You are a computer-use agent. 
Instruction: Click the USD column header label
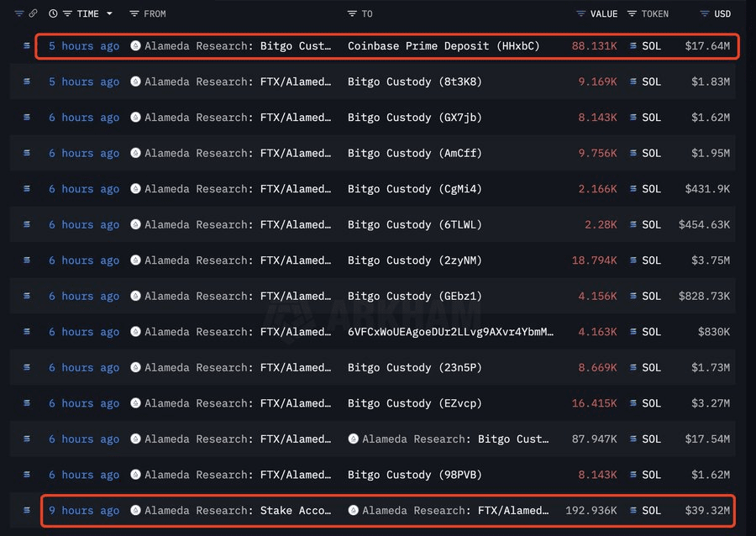point(722,13)
